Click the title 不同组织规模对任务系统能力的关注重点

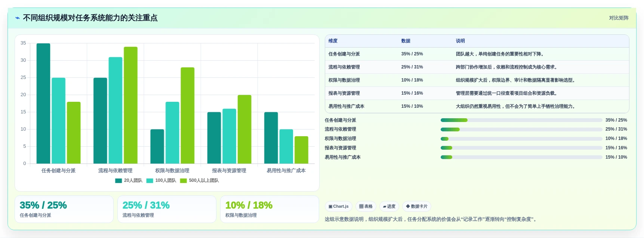90,18
